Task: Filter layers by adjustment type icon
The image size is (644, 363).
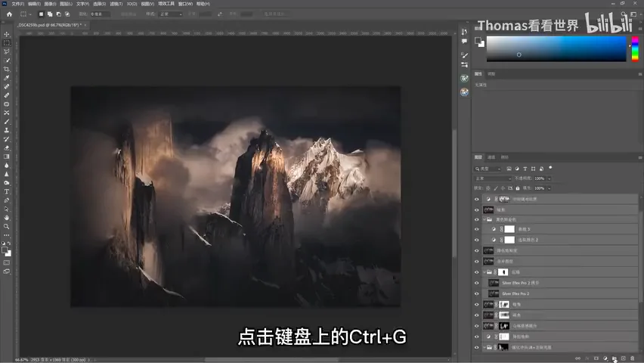Action: pyautogui.click(x=517, y=169)
